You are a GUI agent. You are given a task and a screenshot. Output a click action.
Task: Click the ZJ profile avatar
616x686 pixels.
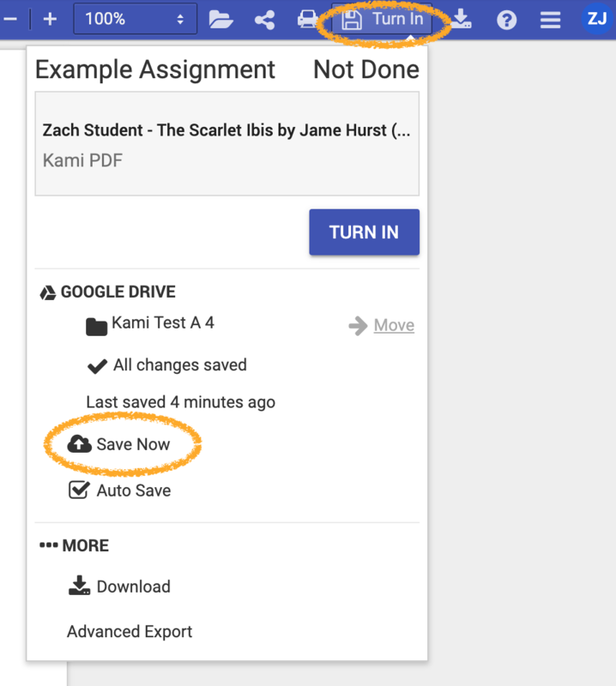(596, 19)
